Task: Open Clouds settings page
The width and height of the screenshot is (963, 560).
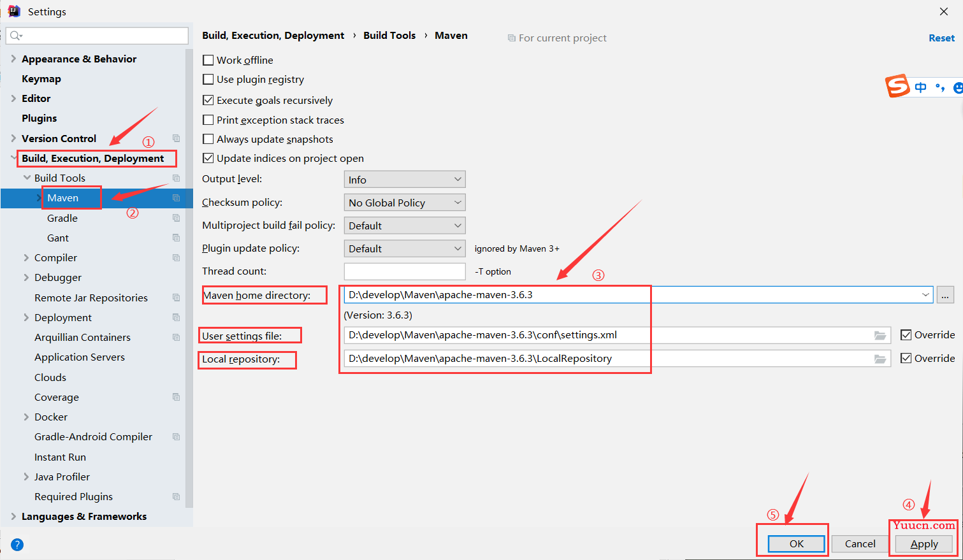Action: tap(50, 377)
